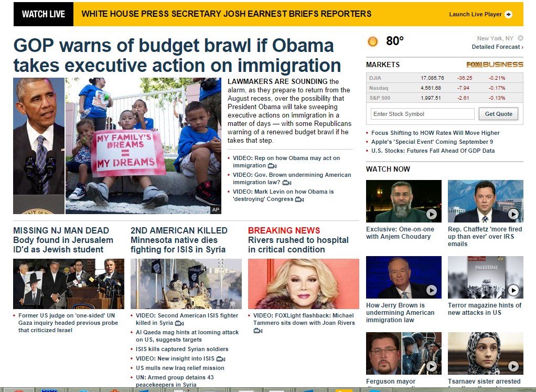Click camera icon after 'Gov. Brown undermining' link
This screenshot has height=392, width=536.
[x=287, y=183]
